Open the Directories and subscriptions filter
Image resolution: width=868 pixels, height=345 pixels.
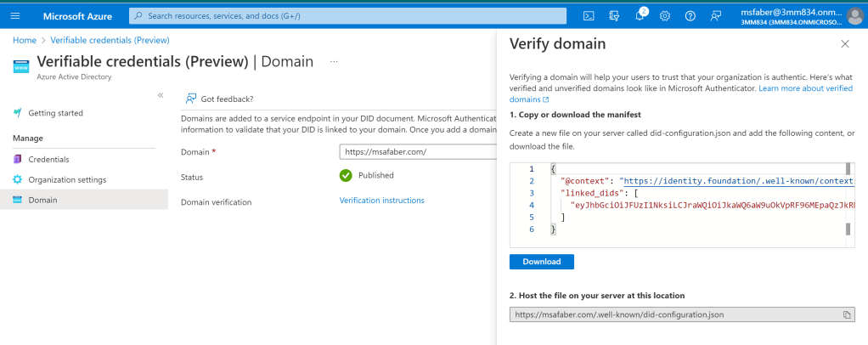pos(614,16)
